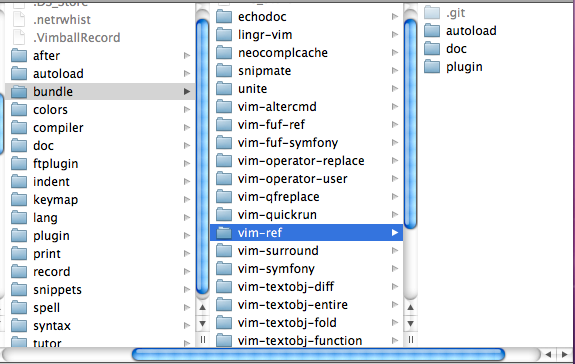Viewport: 575px width, 364px height.
Task: Select the vim-operator-user folder row
Action: [x=307, y=179]
